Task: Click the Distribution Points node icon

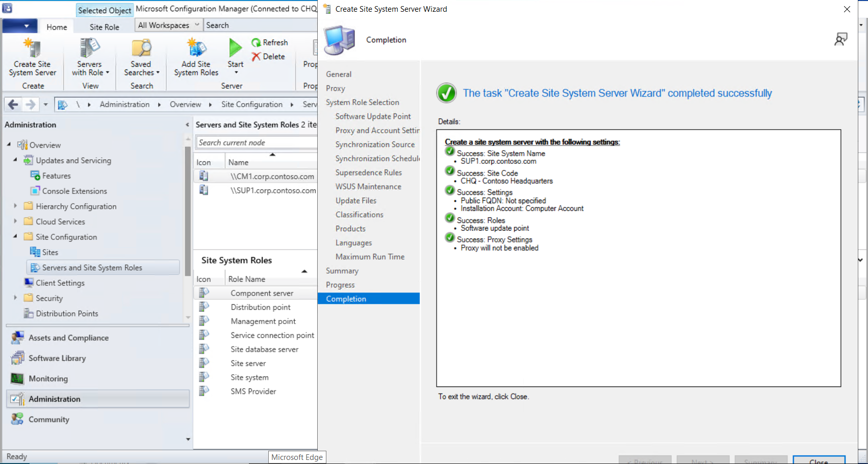Action: (29, 313)
